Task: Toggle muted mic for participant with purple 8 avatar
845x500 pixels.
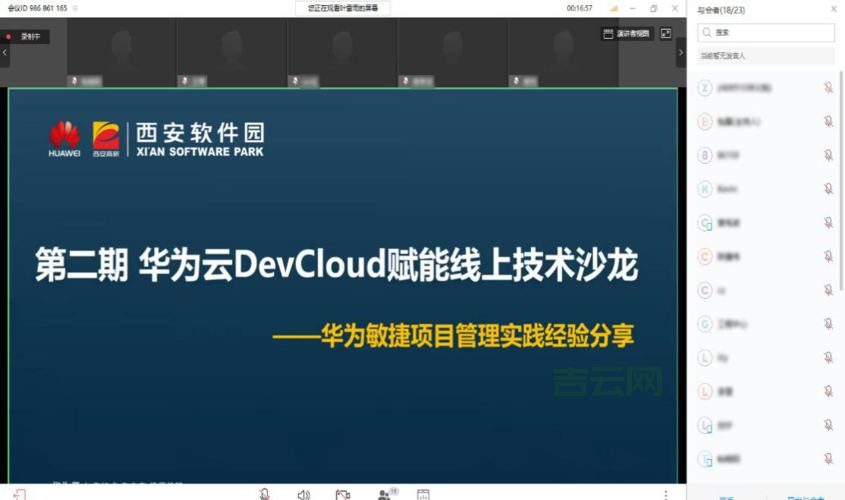Action: 828,154
